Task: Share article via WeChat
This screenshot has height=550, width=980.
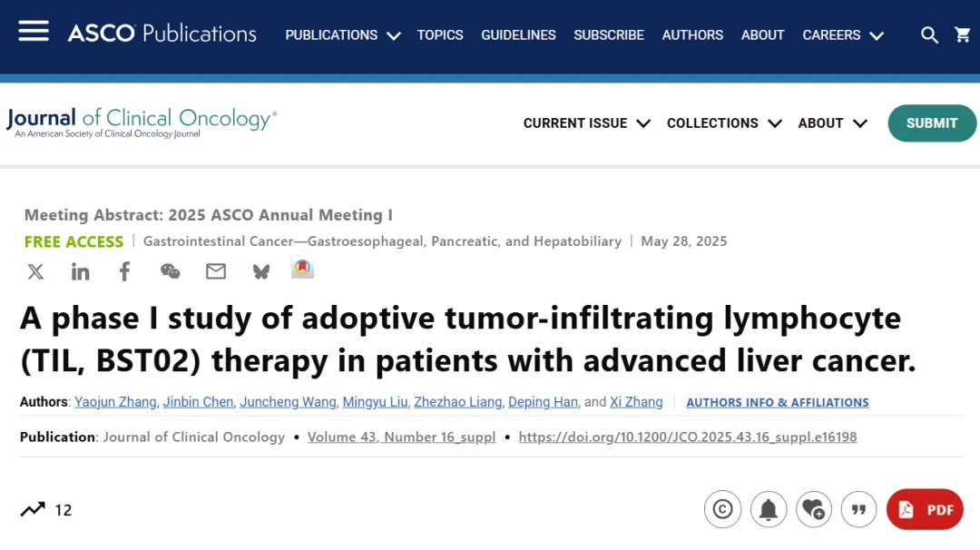Action: (170, 271)
